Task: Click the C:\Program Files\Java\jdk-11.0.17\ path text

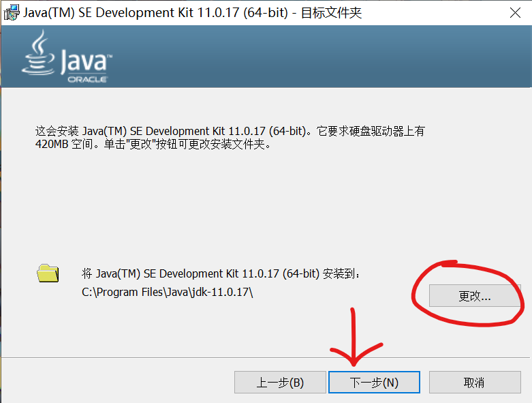Action: (168, 293)
